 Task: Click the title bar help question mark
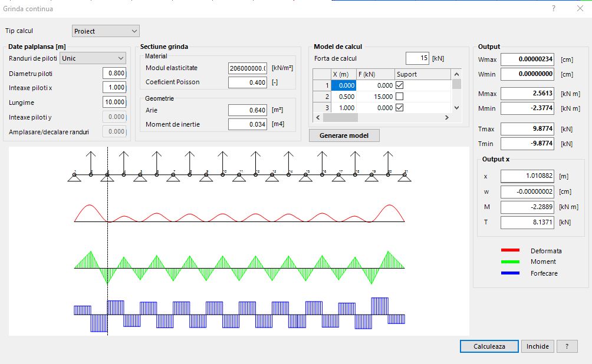(x=553, y=9)
